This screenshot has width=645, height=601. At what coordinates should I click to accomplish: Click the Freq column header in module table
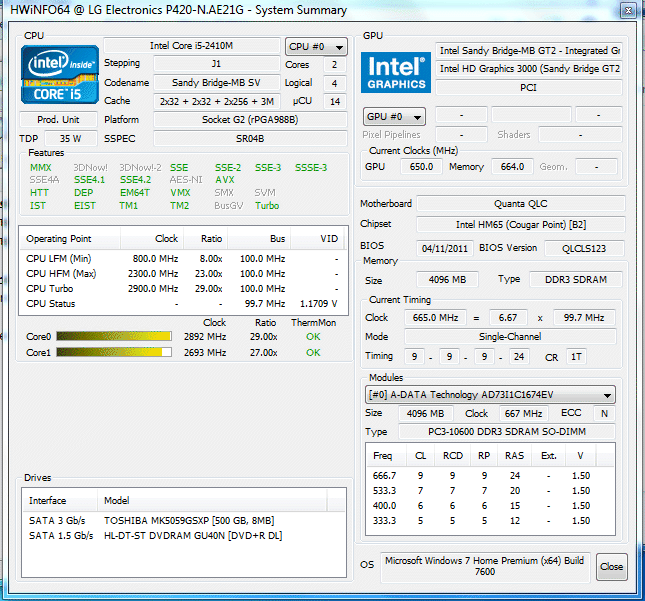(x=385, y=456)
